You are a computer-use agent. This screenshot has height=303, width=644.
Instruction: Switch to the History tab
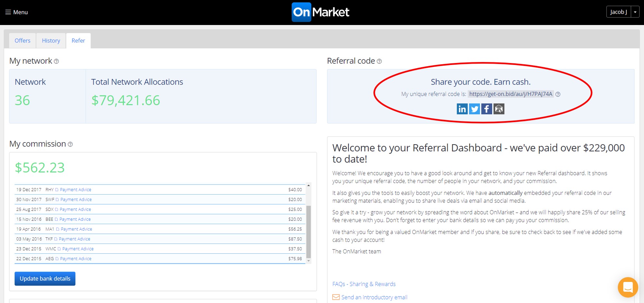point(51,41)
